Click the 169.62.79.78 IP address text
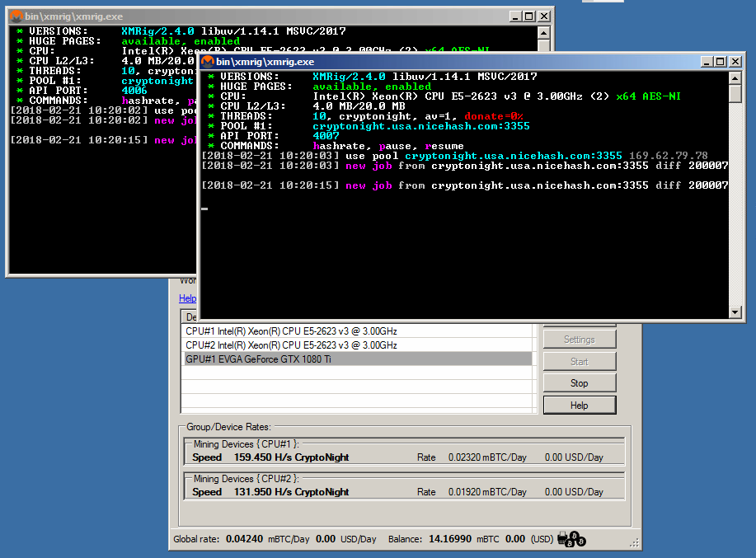The image size is (756, 558). click(669, 156)
